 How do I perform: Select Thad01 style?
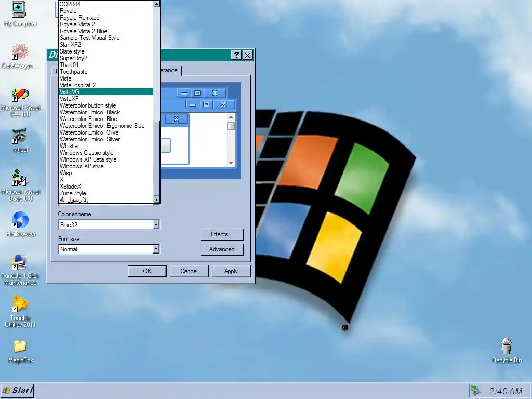tap(106, 65)
